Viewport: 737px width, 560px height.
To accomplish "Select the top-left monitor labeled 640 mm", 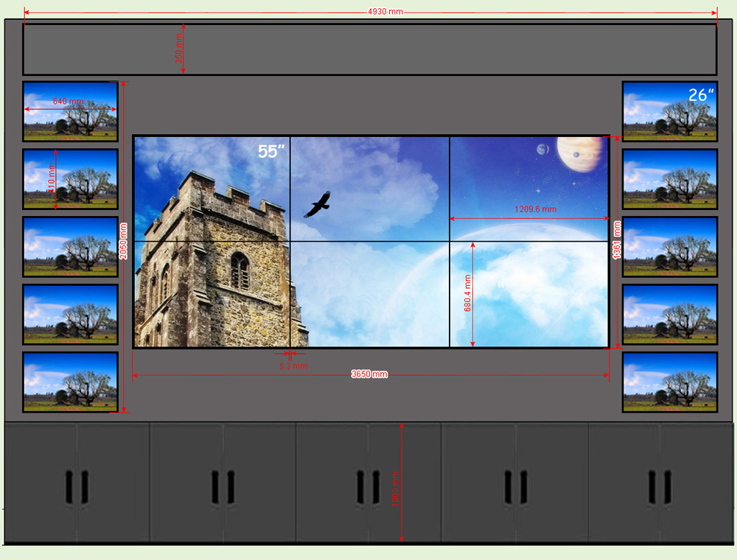I will click(x=70, y=111).
